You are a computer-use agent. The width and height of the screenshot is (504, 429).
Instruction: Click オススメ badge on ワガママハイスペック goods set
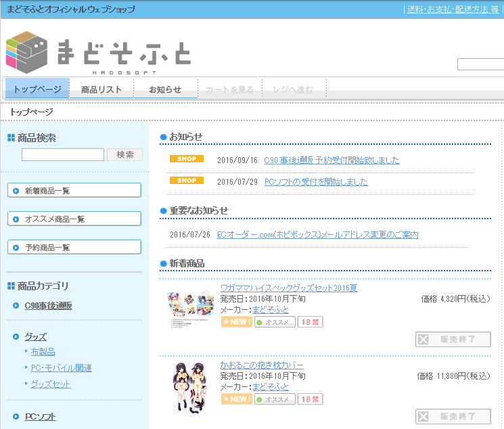point(275,322)
